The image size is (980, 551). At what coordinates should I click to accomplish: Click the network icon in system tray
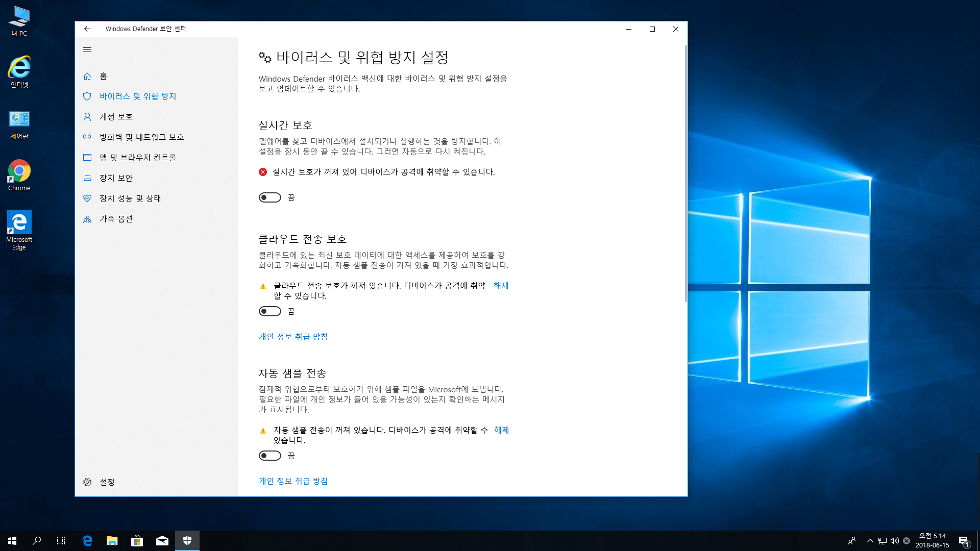click(883, 541)
